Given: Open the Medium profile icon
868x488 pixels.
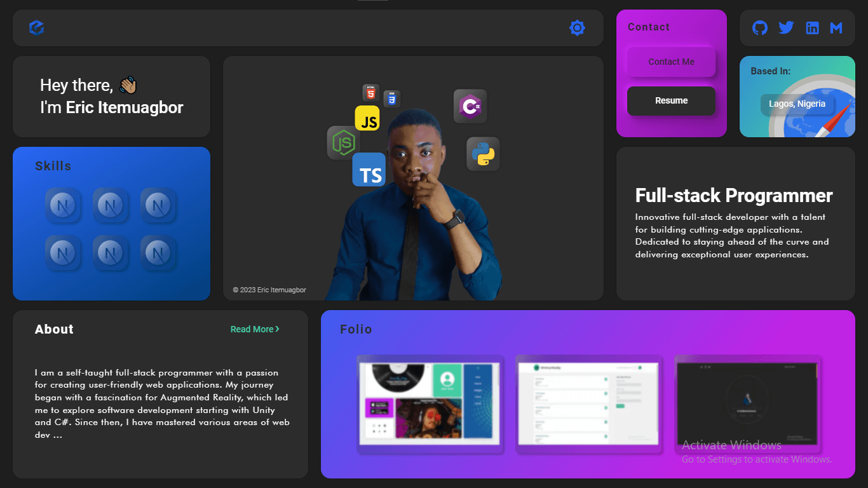Looking at the screenshot, I should pyautogui.click(x=836, y=28).
